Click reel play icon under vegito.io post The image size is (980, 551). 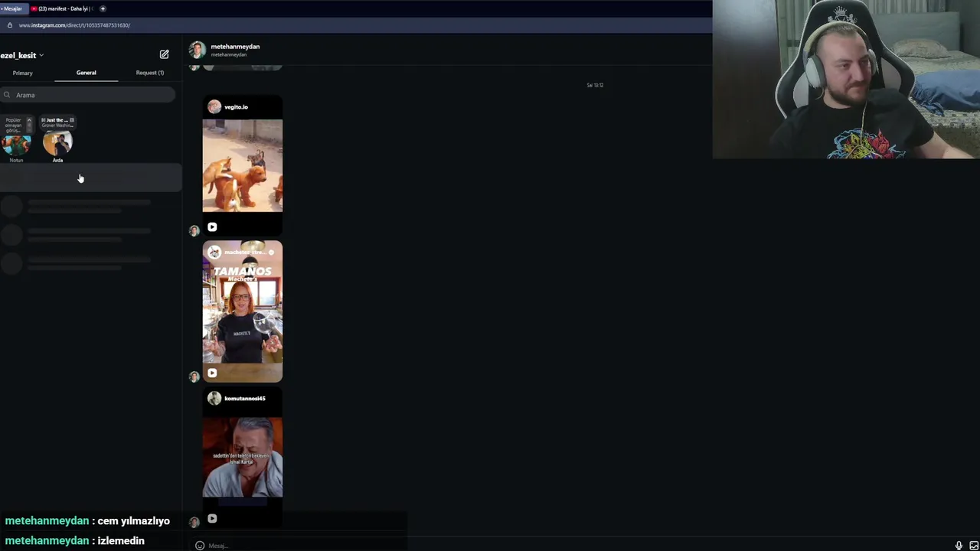tap(212, 227)
